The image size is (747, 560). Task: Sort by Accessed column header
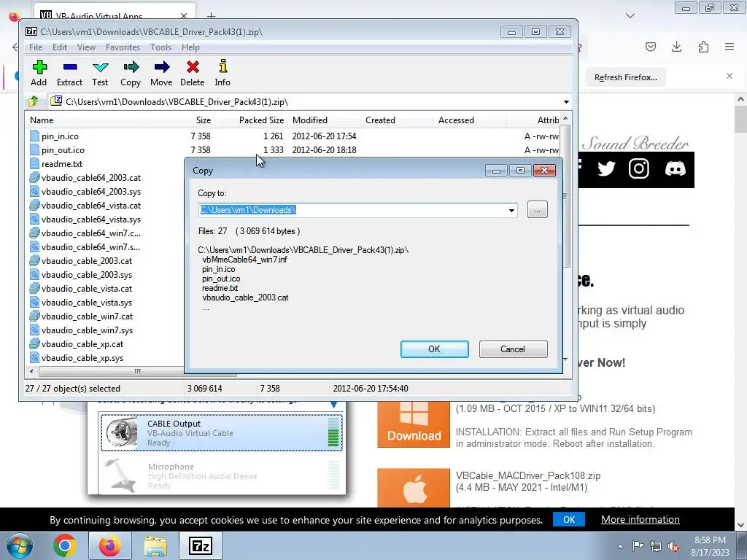[471, 120]
